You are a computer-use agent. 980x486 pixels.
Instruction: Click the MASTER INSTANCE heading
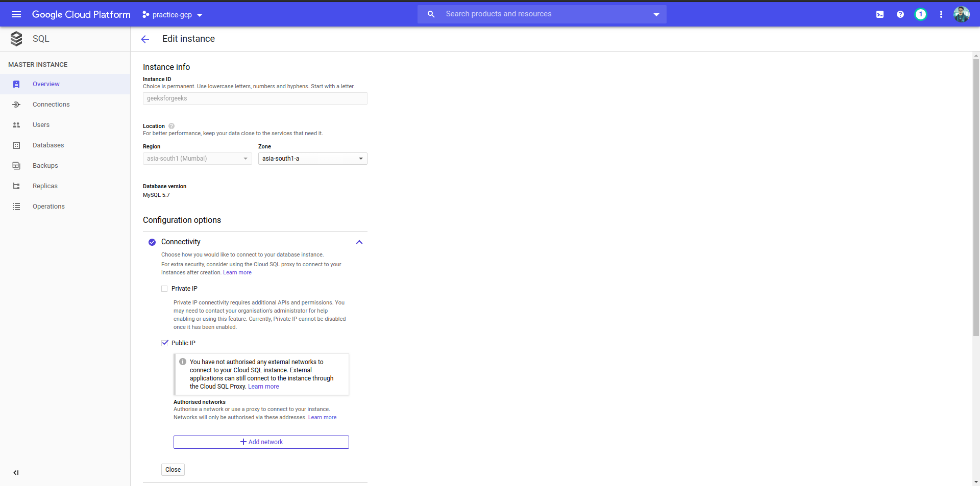[x=38, y=65]
